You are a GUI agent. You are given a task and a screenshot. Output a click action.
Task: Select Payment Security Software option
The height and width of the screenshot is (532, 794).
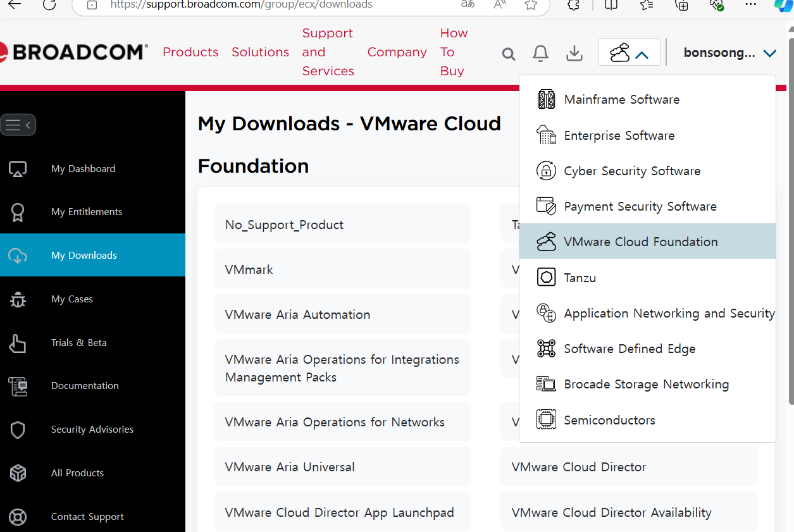[647, 206]
